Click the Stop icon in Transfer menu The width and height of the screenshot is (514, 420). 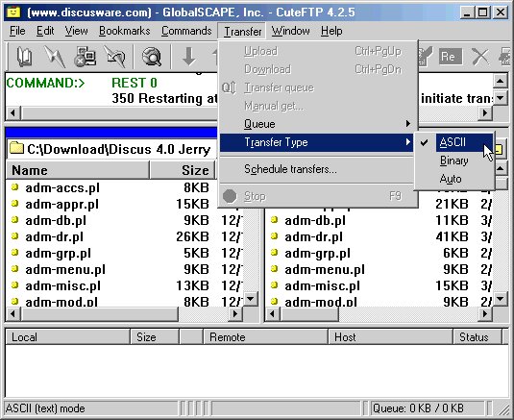tap(230, 196)
